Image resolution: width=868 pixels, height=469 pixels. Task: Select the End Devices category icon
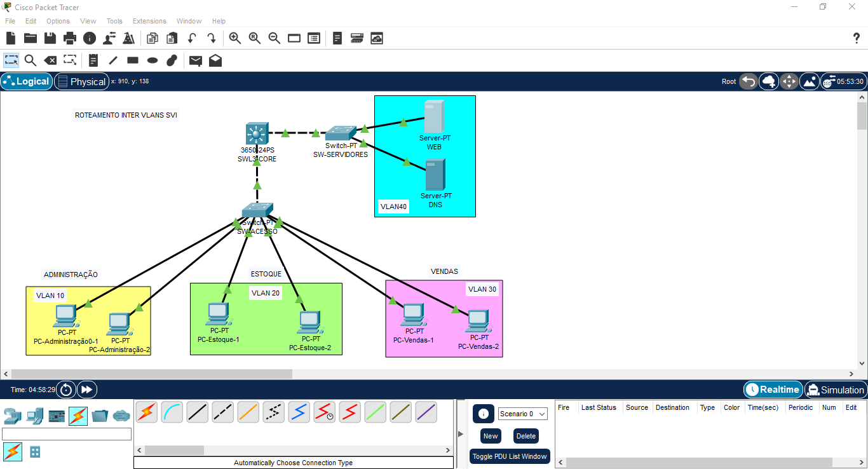35,416
